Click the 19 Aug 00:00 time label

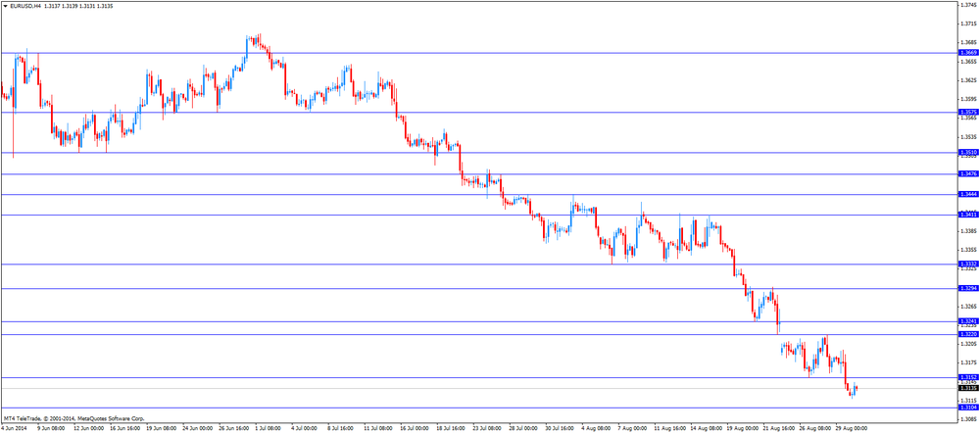pyautogui.click(x=743, y=429)
